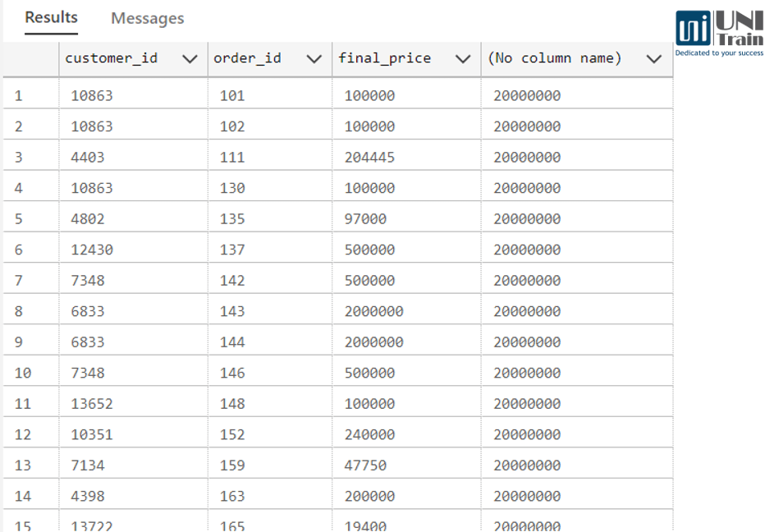
Task: Open customer_id column dropdown arrow
Action: 190,59
